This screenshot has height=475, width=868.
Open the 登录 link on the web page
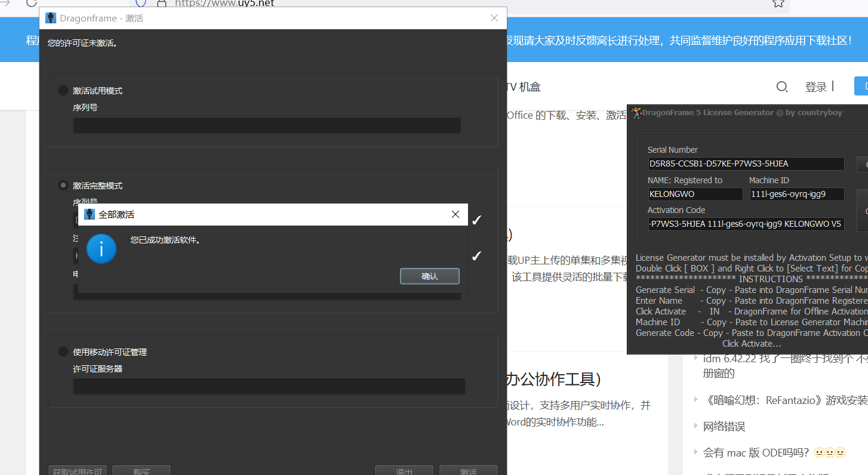815,87
